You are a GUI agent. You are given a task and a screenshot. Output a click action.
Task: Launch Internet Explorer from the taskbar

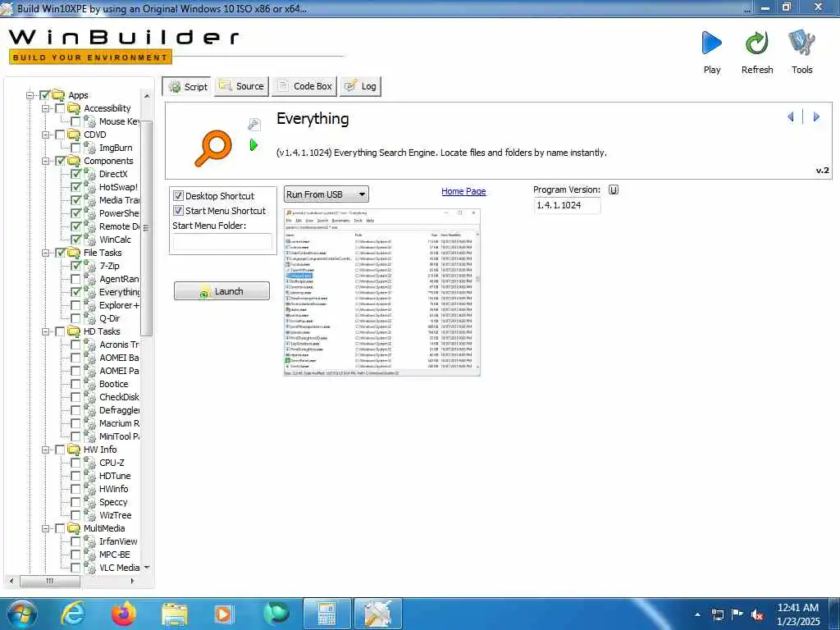pyautogui.click(x=73, y=614)
